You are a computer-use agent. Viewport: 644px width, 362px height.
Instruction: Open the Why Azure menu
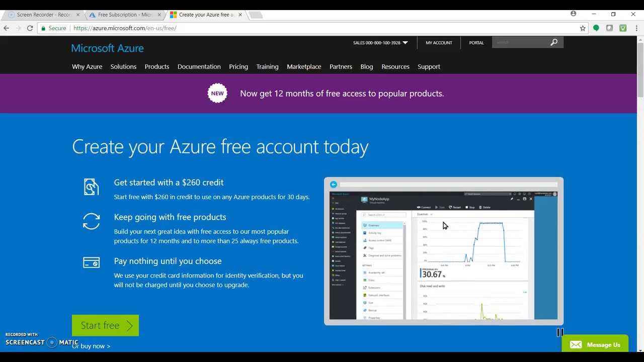(x=87, y=66)
